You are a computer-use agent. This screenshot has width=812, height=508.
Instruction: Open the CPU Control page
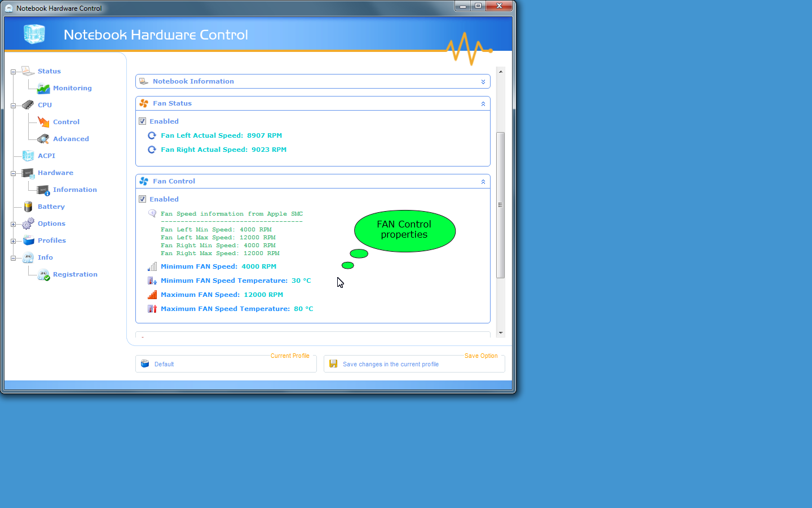[66, 122]
